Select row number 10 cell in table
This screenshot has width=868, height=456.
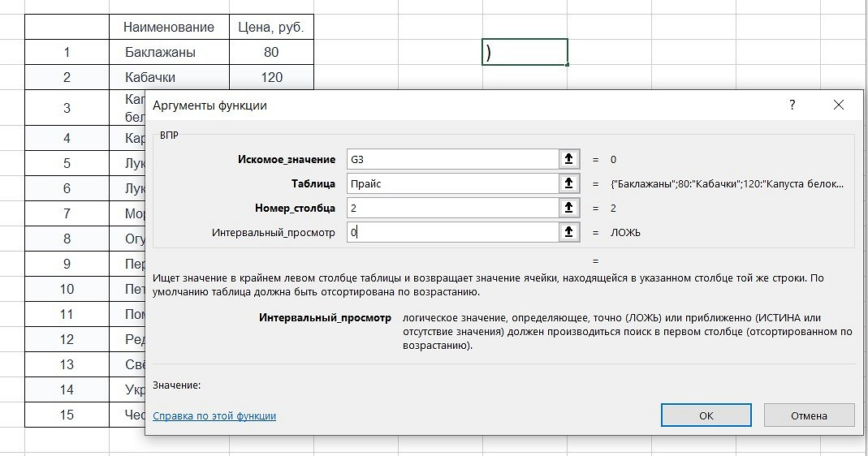pyautogui.click(x=67, y=289)
